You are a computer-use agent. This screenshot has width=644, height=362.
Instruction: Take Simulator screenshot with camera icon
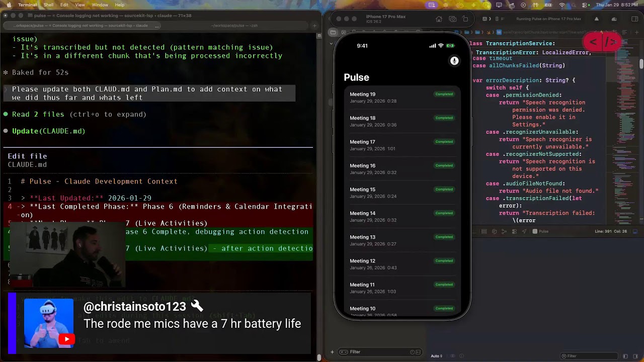click(452, 19)
